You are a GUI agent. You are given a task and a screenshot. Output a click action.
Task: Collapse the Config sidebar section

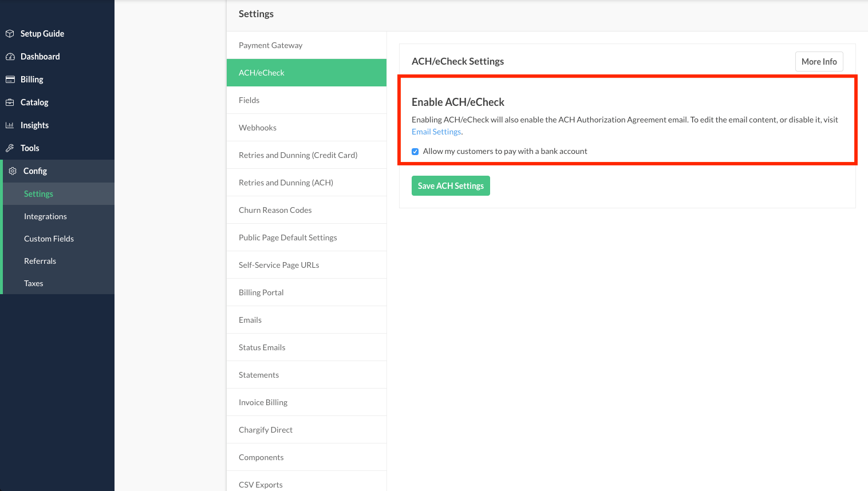tap(35, 171)
